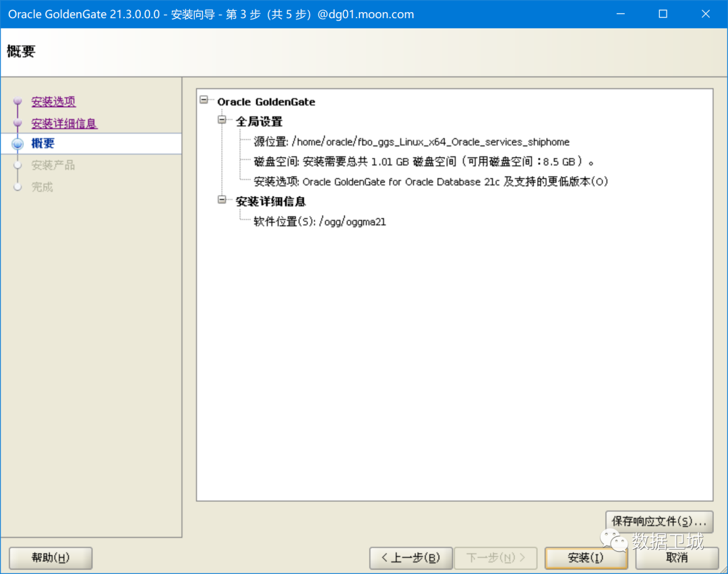Click the disabled 下一步(N) button
The width and height of the screenshot is (728, 574).
pyautogui.click(x=496, y=558)
